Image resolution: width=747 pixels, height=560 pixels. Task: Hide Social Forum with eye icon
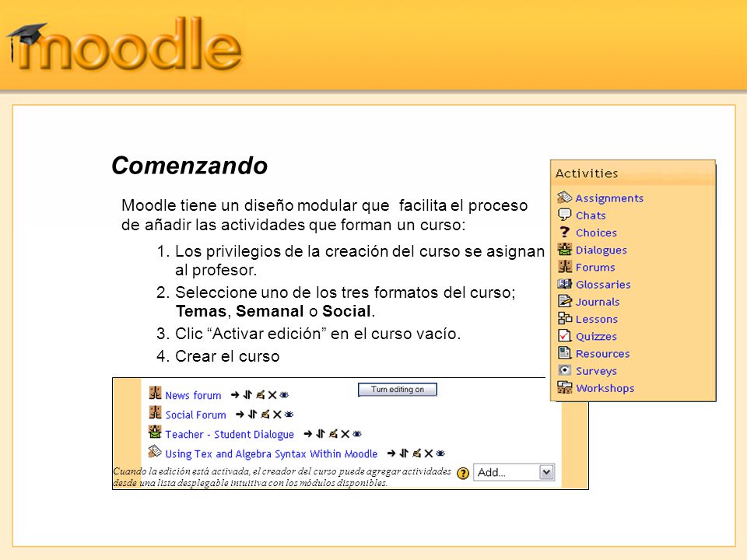[289, 415]
